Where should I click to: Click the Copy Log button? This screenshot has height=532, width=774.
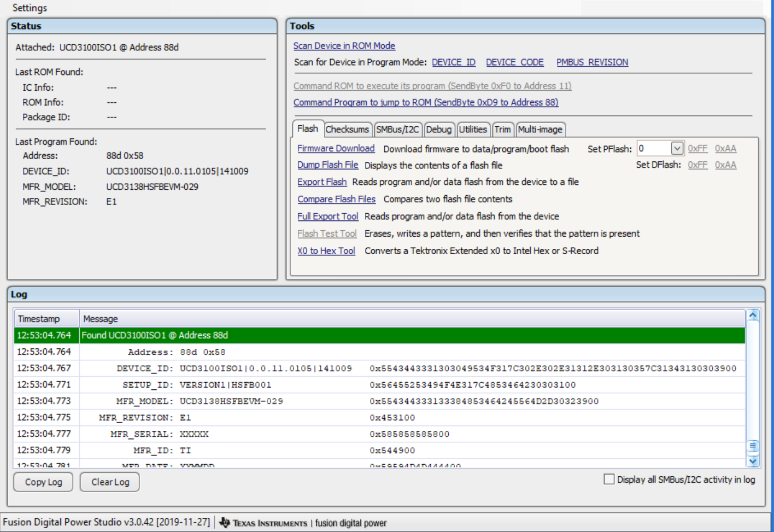pos(43,482)
